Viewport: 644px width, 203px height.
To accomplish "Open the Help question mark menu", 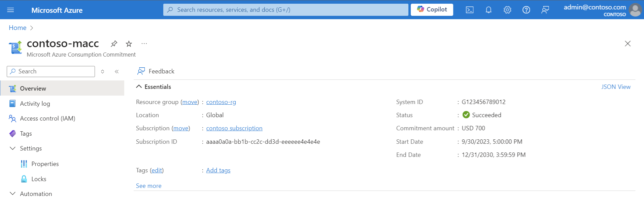I will [x=526, y=10].
